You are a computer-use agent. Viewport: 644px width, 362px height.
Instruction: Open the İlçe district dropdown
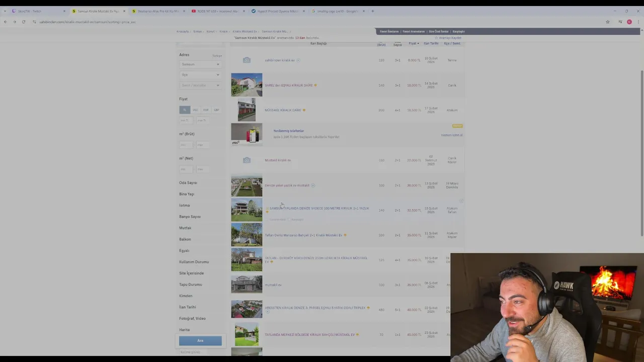200,75
